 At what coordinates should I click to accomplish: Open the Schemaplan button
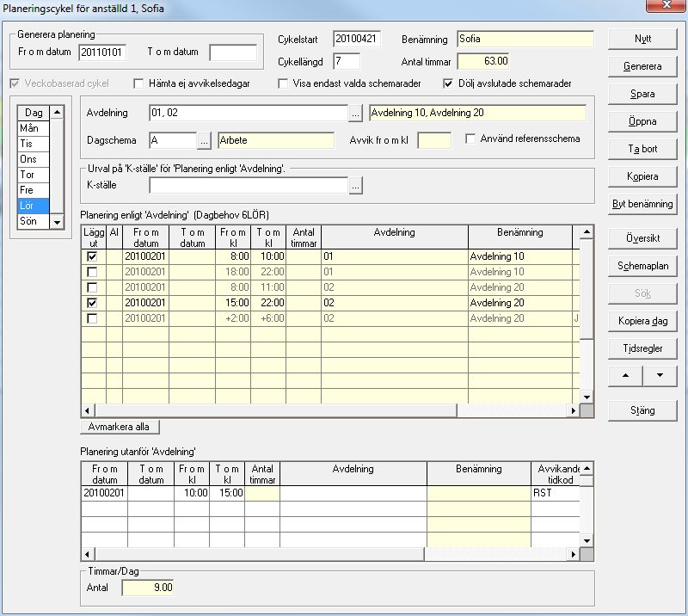point(642,266)
